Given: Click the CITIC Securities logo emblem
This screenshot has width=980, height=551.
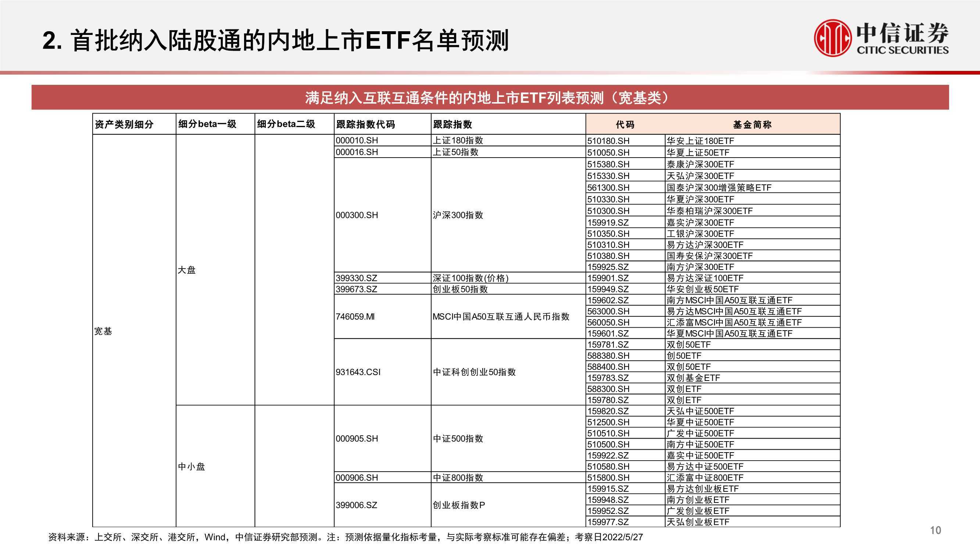Looking at the screenshot, I should (x=832, y=39).
